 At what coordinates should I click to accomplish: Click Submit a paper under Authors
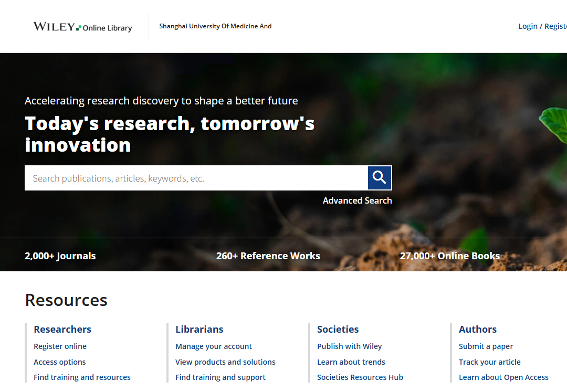(486, 346)
